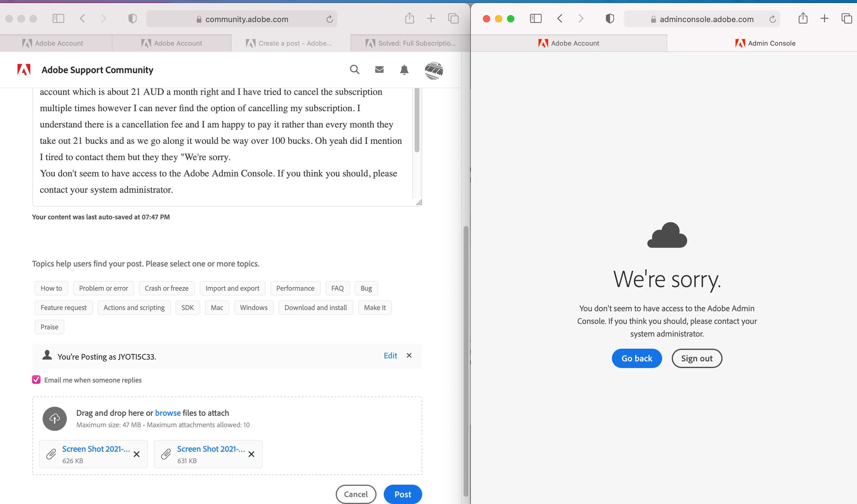Click the browse files link
This screenshot has width=857, height=504.
pos(168,413)
